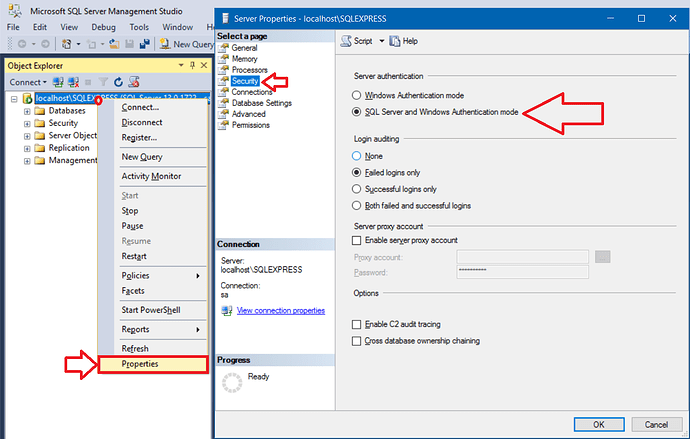This screenshot has width=690, height=439.
Task: Open the Memory page in Select a page
Action: point(245,59)
